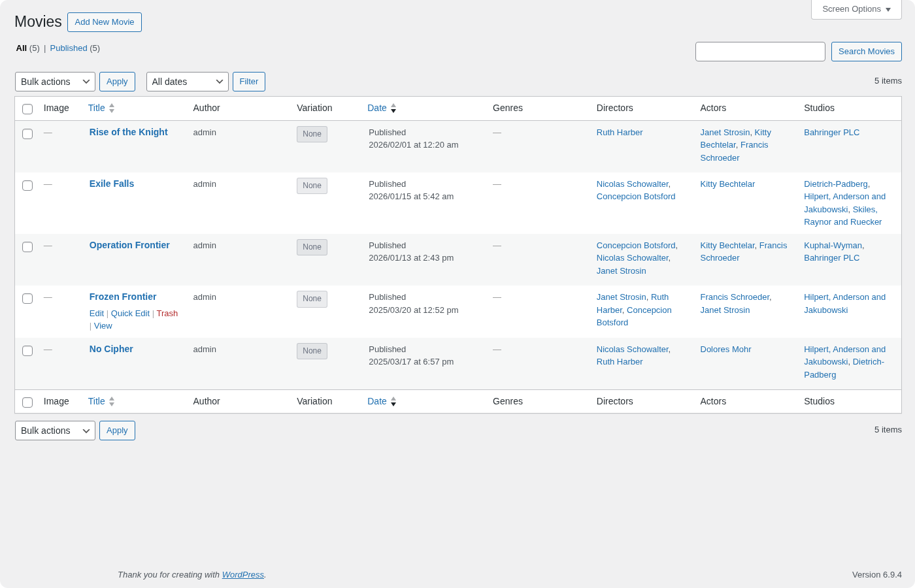The image size is (915, 588).
Task: Open Quick Edit for Frozen Frontier
Action: coord(130,314)
